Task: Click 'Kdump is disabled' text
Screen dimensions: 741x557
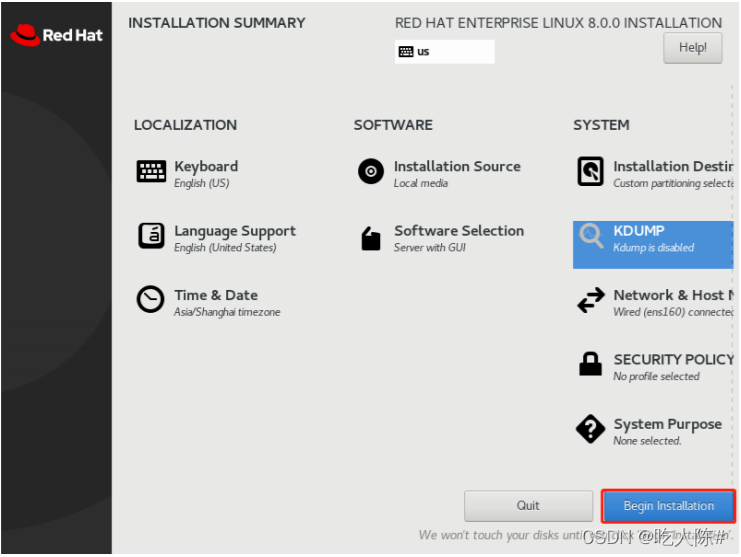Action: pyautogui.click(x=654, y=248)
